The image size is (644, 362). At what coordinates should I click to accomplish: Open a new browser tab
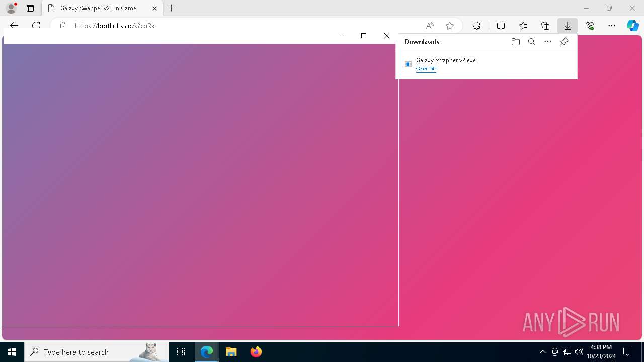(x=172, y=8)
